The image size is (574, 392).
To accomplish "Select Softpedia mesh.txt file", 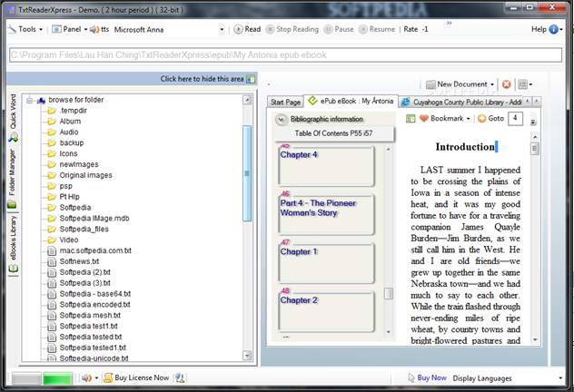I will click(90, 315).
